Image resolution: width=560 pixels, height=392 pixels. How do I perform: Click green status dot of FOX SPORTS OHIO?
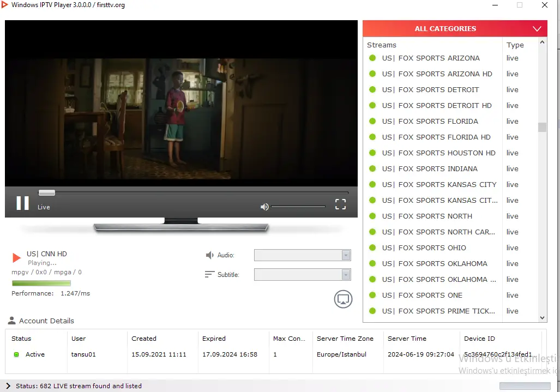(372, 248)
